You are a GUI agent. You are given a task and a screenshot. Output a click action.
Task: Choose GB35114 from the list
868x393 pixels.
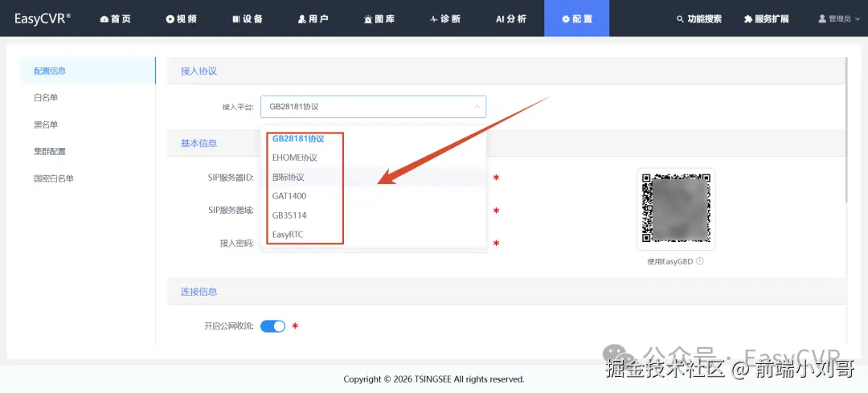pyautogui.click(x=373, y=215)
